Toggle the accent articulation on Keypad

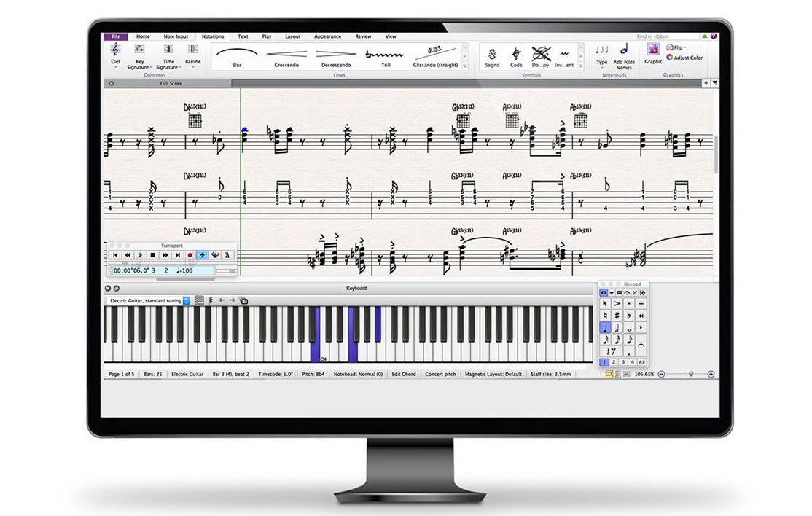coord(617,303)
